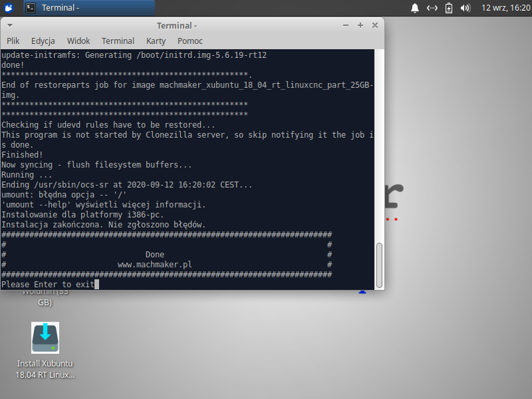Open the Edycja menu
The height and width of the screenshot is (399, 532).
point(43,41)
